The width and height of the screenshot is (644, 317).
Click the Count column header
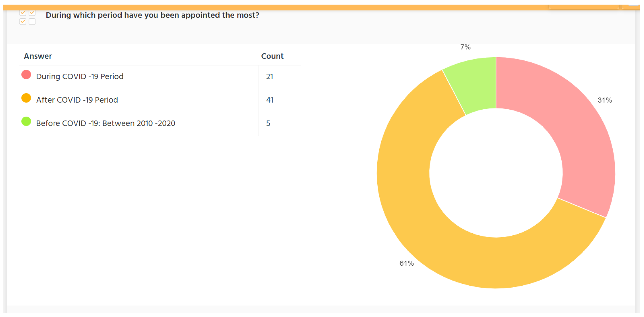(272, 56)
